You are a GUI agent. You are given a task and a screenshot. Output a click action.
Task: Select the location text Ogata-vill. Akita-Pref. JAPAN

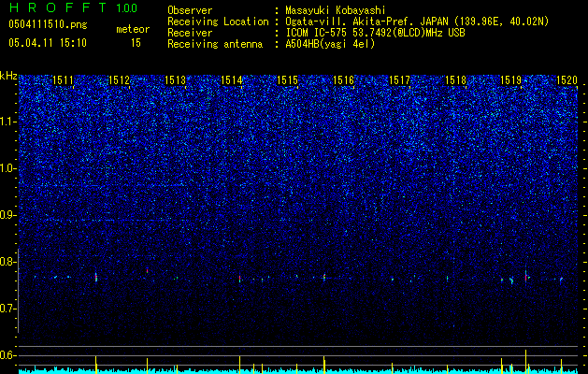click(x=367, y=22)
